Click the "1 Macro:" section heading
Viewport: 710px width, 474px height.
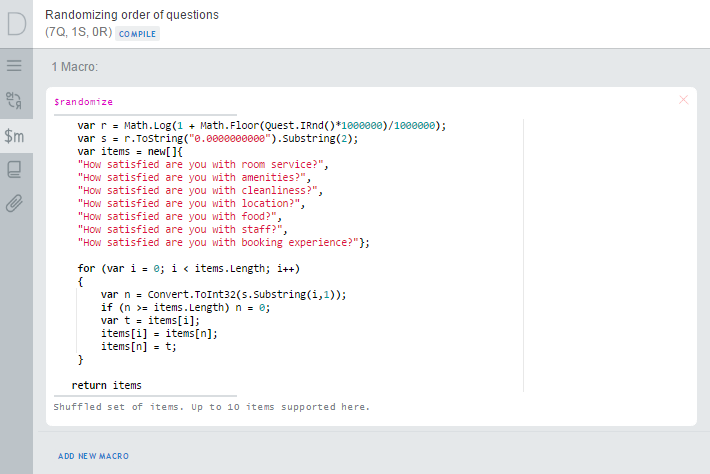tap(75, 66)
